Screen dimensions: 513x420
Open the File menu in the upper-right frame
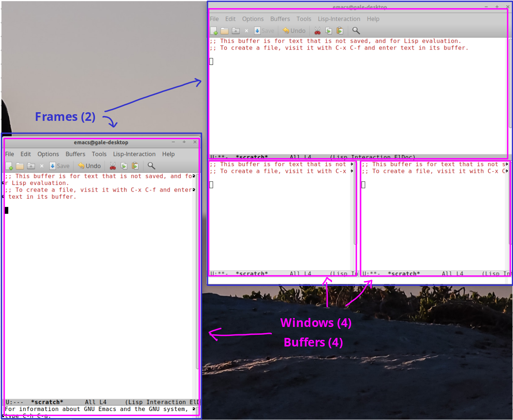pyautogui.click(x=214, y=19)
